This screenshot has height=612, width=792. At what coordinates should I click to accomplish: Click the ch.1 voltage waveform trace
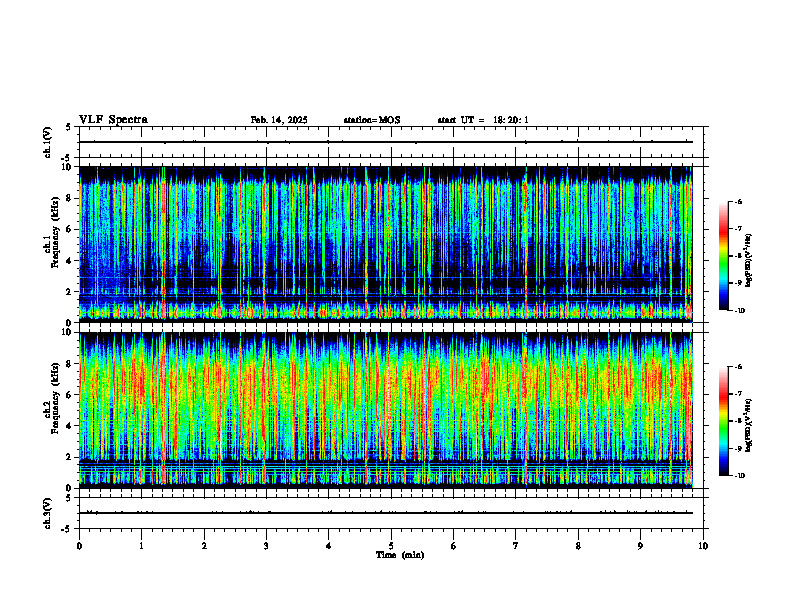386,142
